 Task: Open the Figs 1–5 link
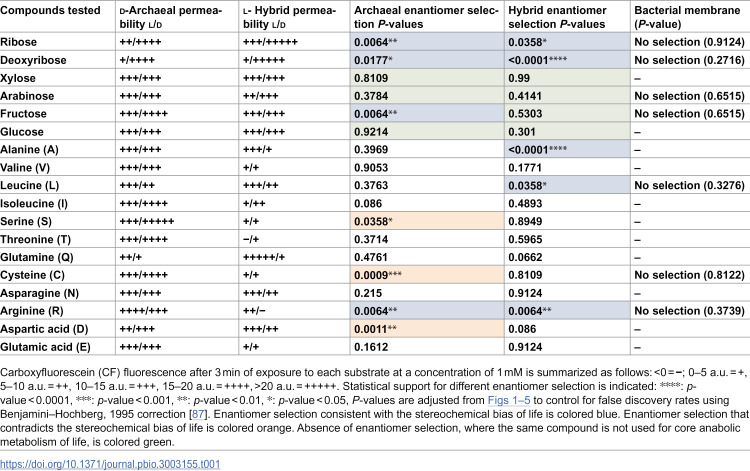pyautogui.click(x=508, y=400)
